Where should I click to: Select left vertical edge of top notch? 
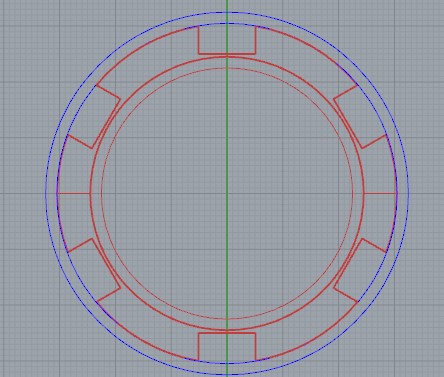[199, 40]
